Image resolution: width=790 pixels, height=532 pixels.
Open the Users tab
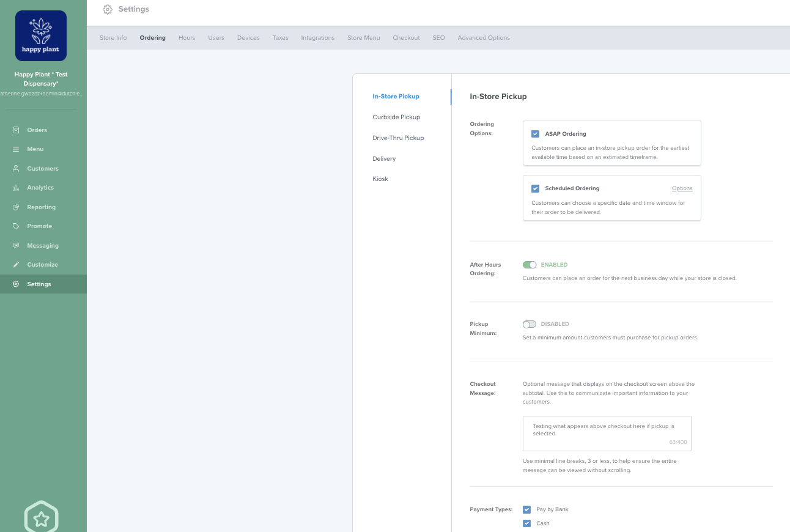pos(216,38)
